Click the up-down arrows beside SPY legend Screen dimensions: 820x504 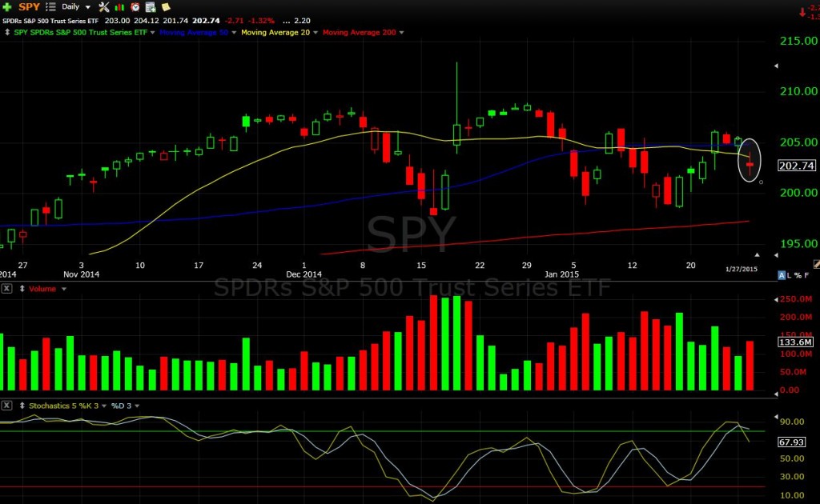click(x=6, y=32)
